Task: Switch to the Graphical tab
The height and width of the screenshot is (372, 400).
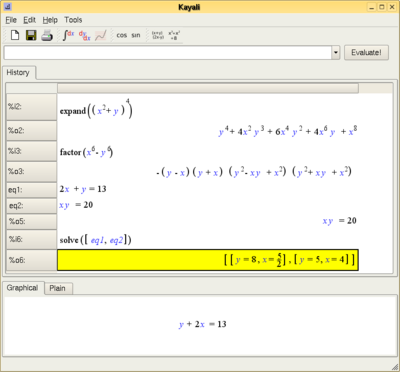Action: pos(22,288)
